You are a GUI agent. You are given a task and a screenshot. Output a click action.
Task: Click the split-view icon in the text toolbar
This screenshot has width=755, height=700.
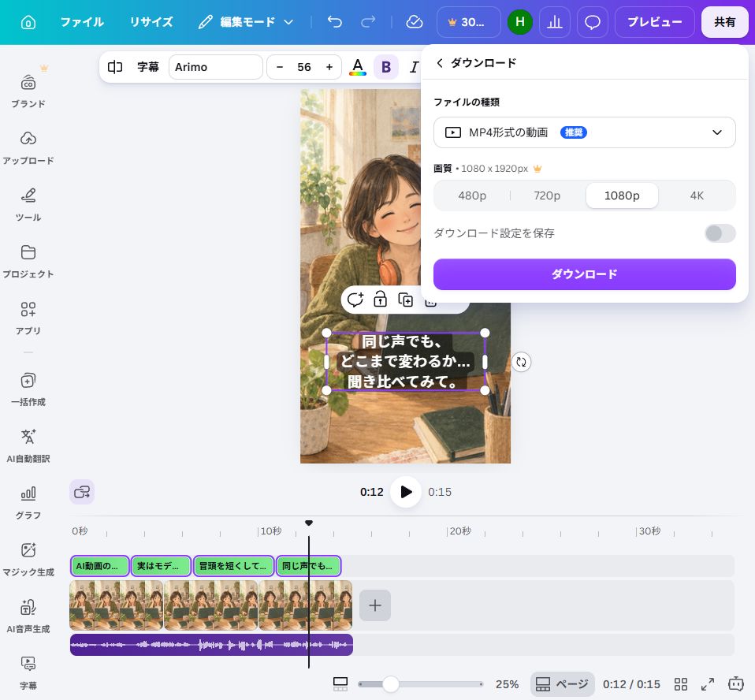click(115, 67)
